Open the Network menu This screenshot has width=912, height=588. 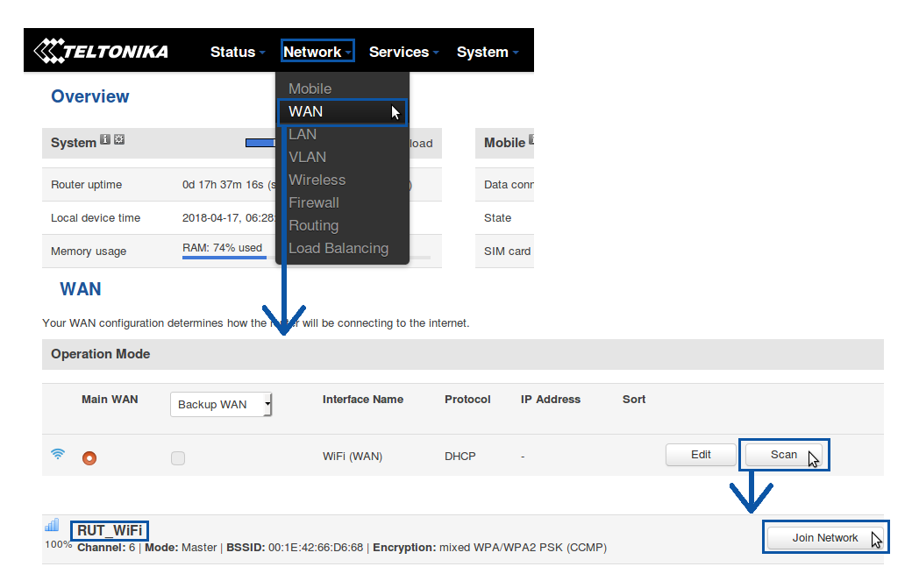pyautogui.click(x=317, y=53)
